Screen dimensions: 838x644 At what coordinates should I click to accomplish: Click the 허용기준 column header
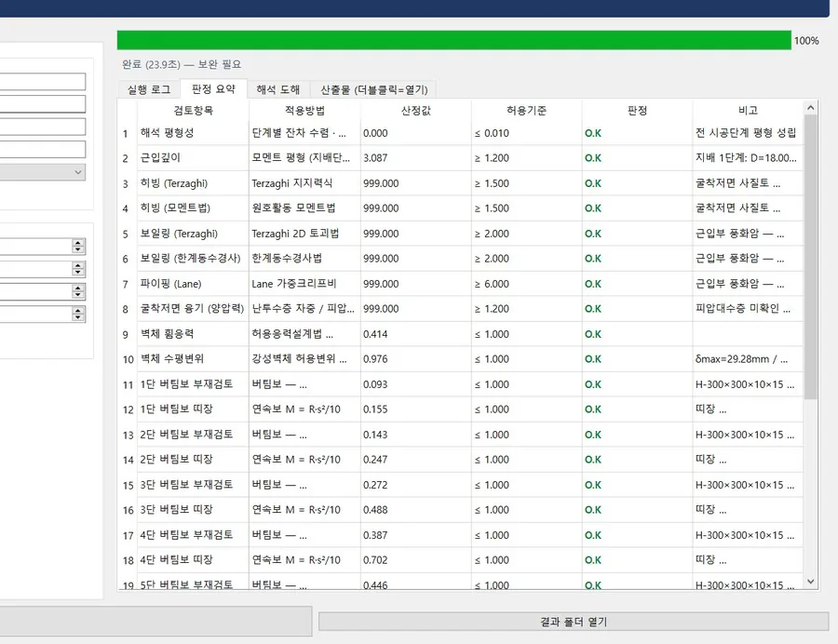click(x=526, y=111)
